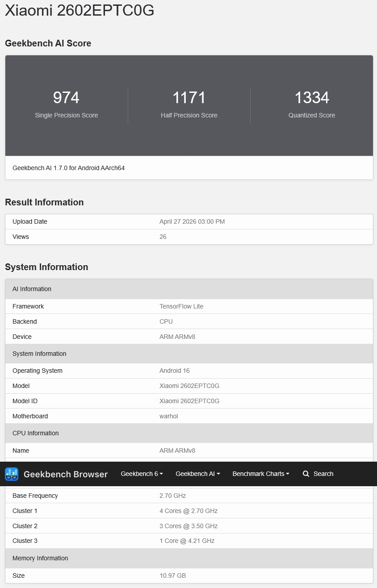
Task: Select framework value TensorFlow Lite
Action: tap(181, 306)
